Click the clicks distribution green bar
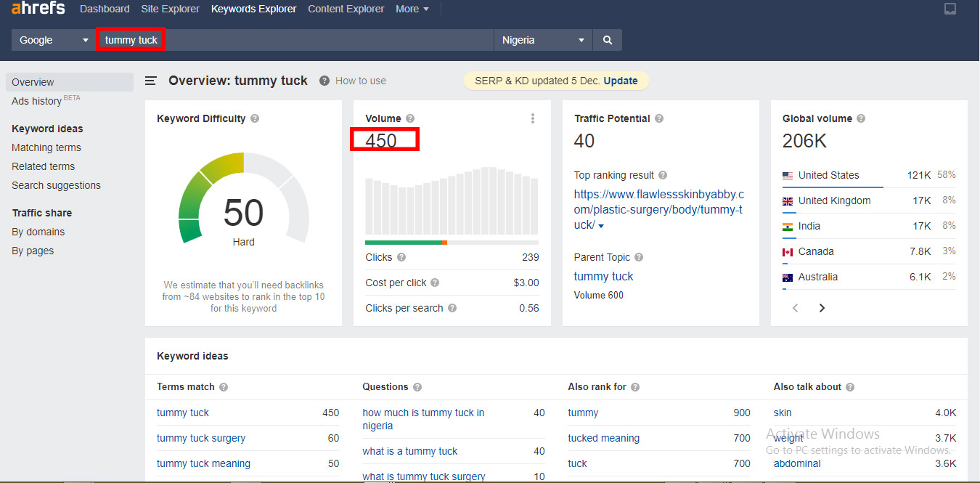The width and height of the screenshot is (980, 483). (x=404, y=243)
